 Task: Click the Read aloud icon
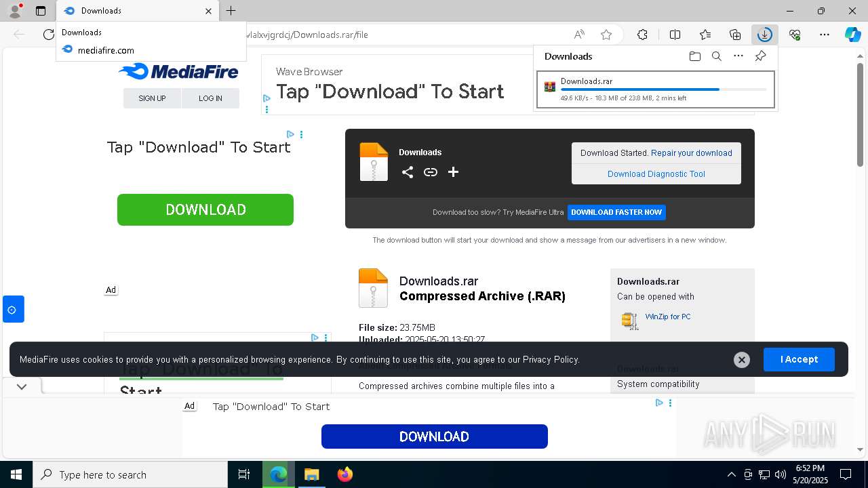pos(579,35)
